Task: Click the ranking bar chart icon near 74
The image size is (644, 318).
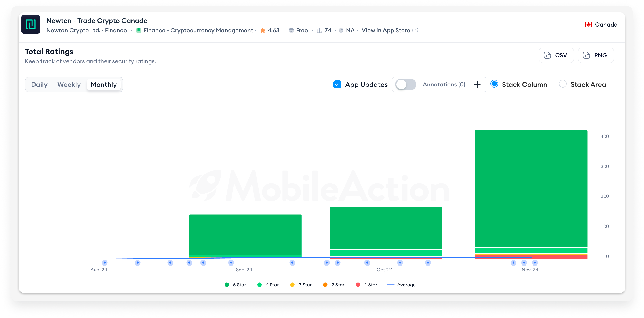Action: click(319, 30)
